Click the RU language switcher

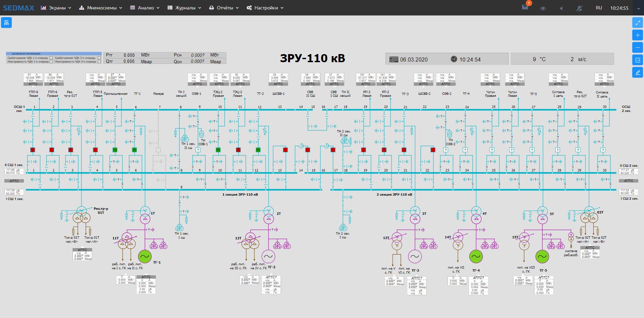[599, 8]
